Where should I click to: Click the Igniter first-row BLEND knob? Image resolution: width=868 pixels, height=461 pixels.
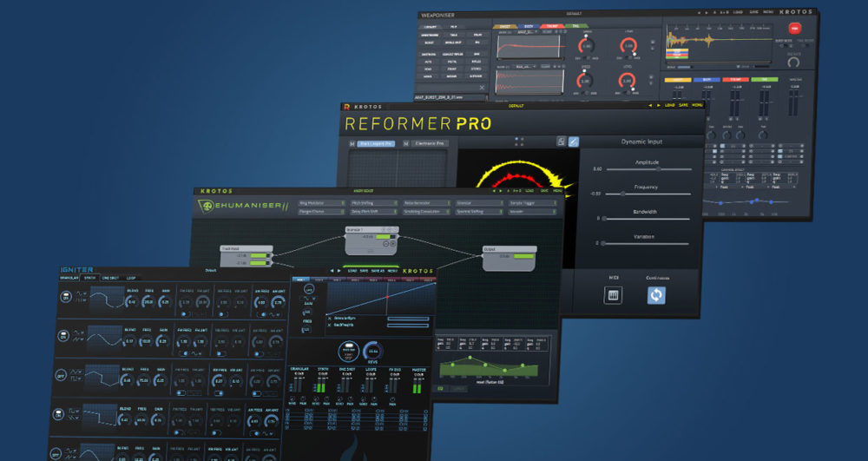(x=132, y=301)
